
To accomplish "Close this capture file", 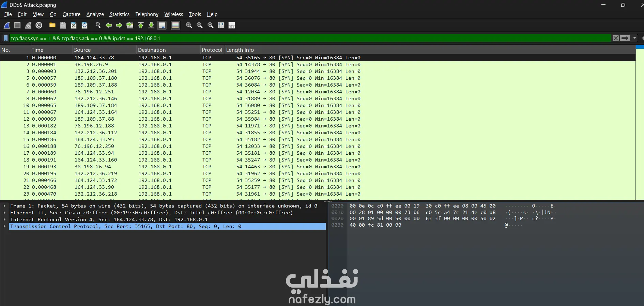I will [74, 25].
